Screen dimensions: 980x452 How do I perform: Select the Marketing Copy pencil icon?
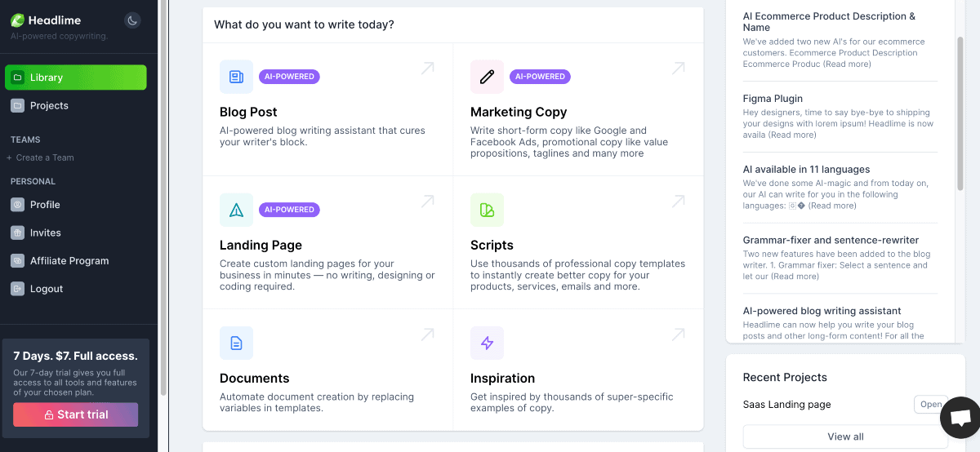(x=487, y=77)
